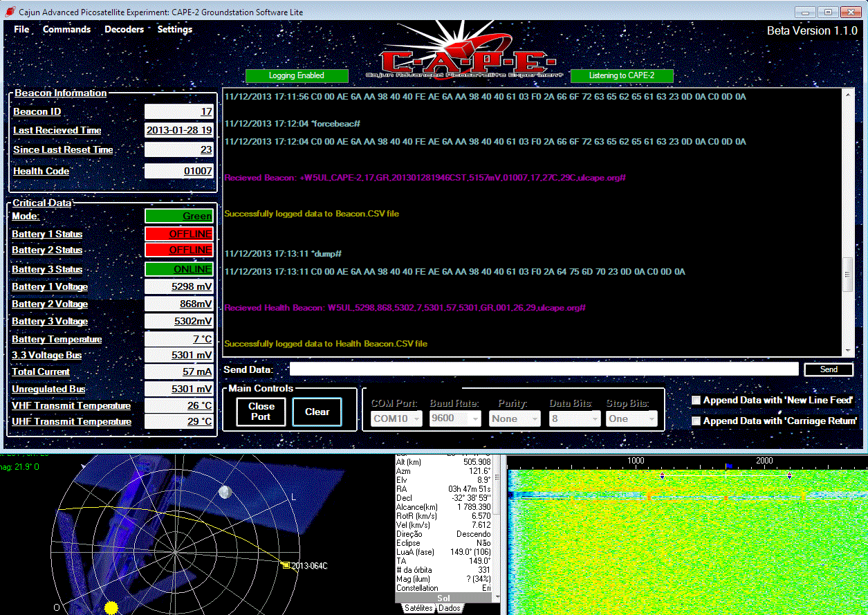Enable Append Data with 'New Line Feed'
Image resolution: width=868 pixels, height=615 pixels.
coord(696,401)
